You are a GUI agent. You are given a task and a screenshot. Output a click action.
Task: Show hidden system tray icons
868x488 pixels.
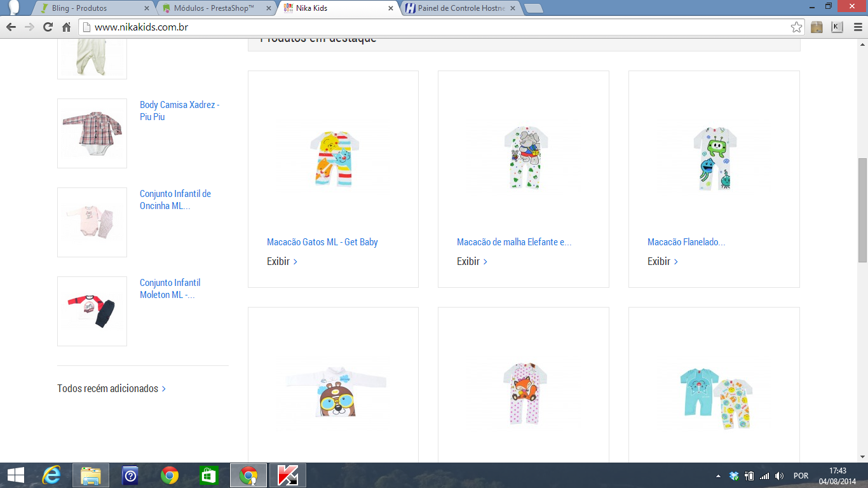click(718, 476)
